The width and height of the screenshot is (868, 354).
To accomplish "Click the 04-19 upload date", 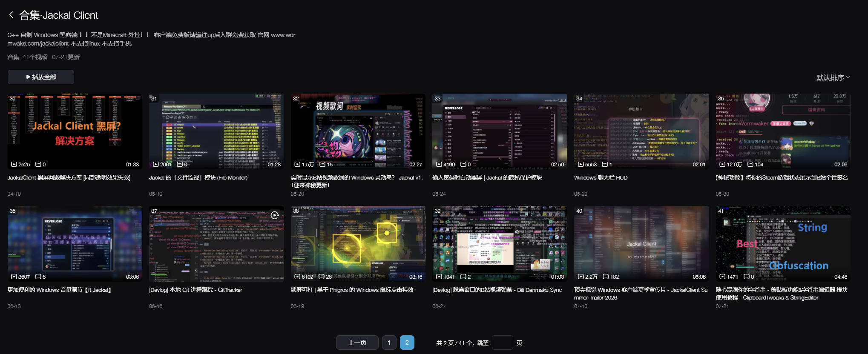I will pos(14,194).
